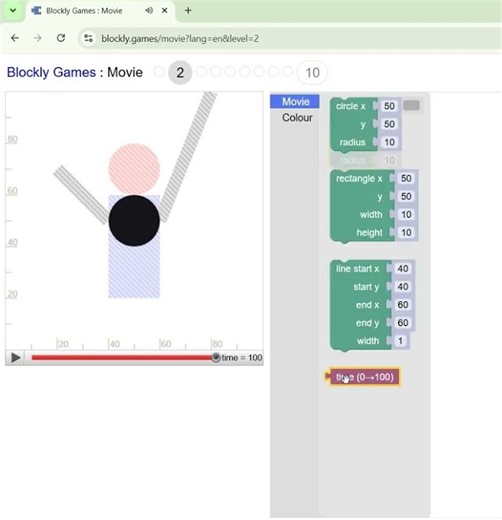Screen dimensions: 502x520
Task: Select the Movie toolbox category
Action: coord(295,101)
